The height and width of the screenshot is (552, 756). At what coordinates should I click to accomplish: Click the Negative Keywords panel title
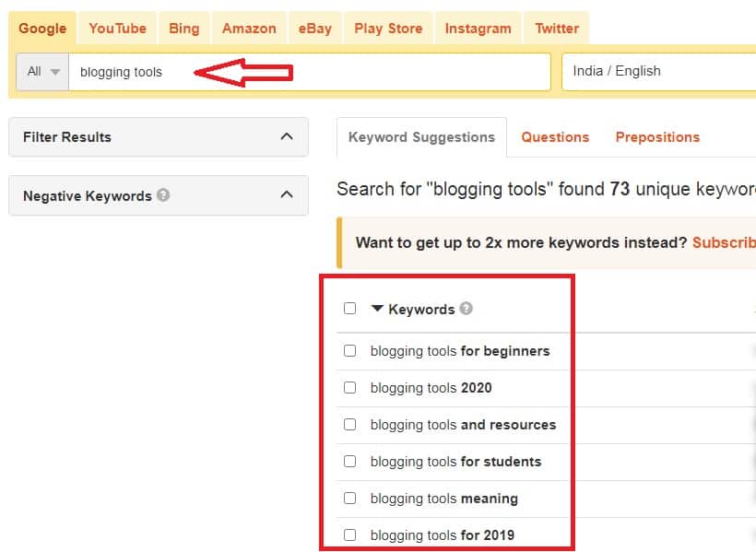click(88, 196)
